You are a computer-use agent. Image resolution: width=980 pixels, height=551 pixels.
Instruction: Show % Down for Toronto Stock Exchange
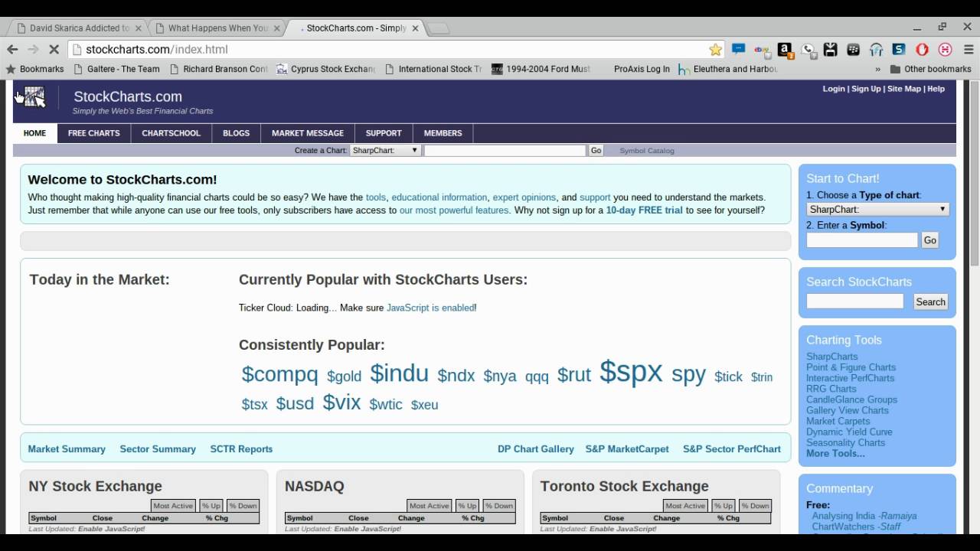tap(755, 506)
